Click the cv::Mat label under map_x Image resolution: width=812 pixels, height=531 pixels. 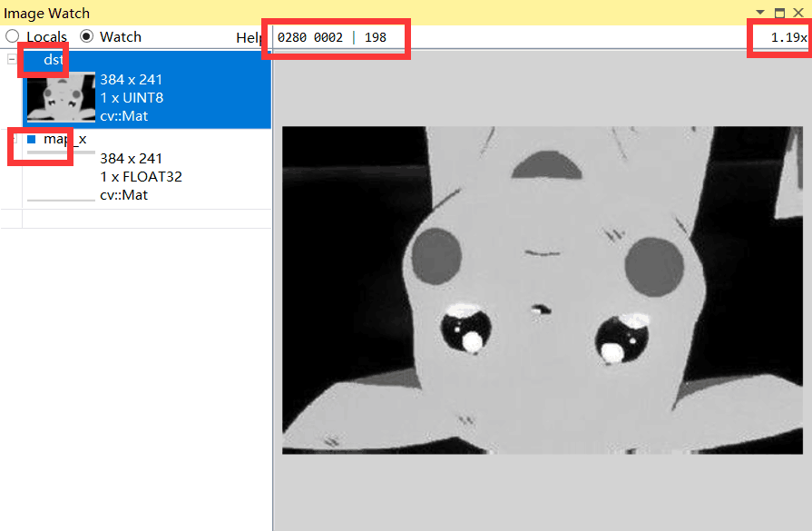(123, 195)
